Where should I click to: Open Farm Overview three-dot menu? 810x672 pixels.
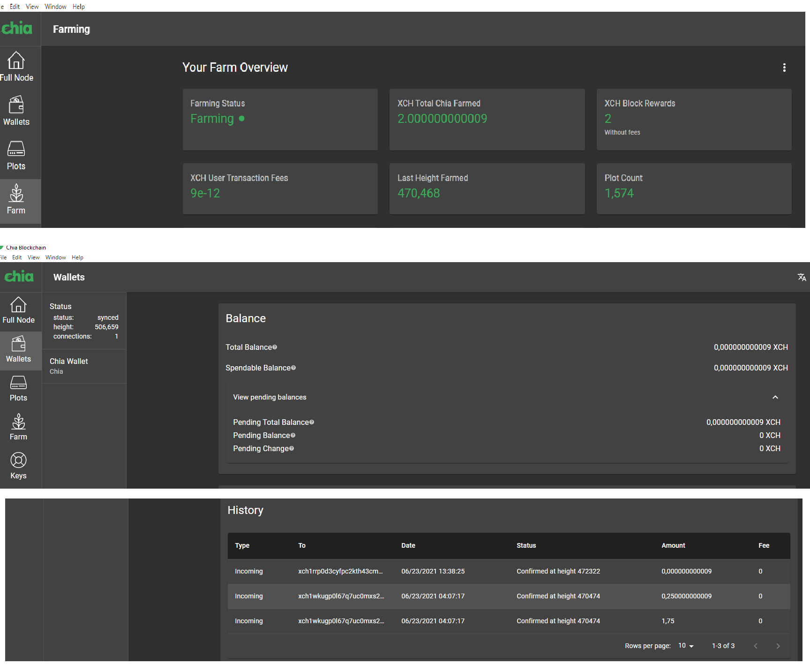click(x=784, y=68)
